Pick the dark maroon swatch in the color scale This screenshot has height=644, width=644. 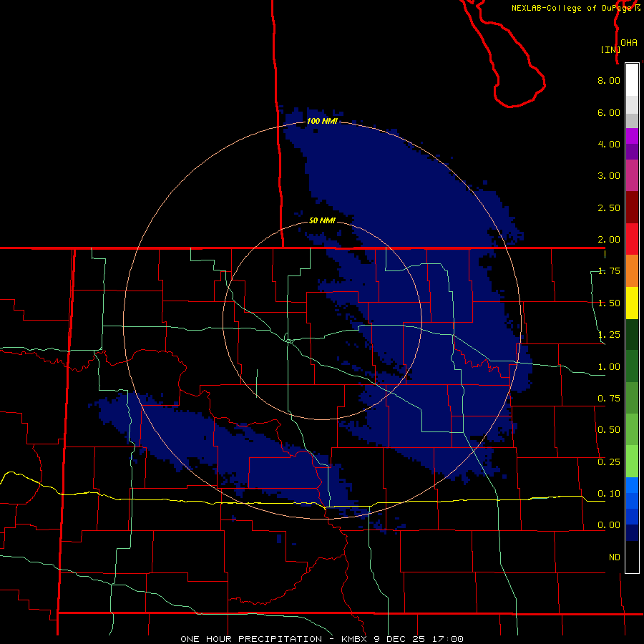632,208
